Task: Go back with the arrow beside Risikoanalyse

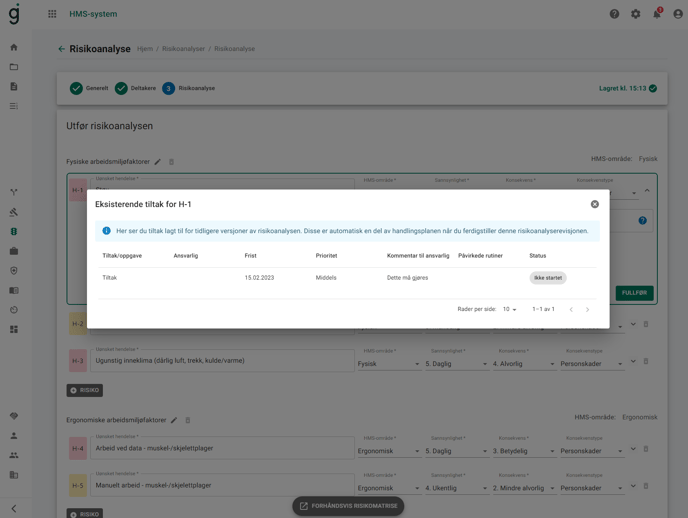Action: click(x=61, y=49)
